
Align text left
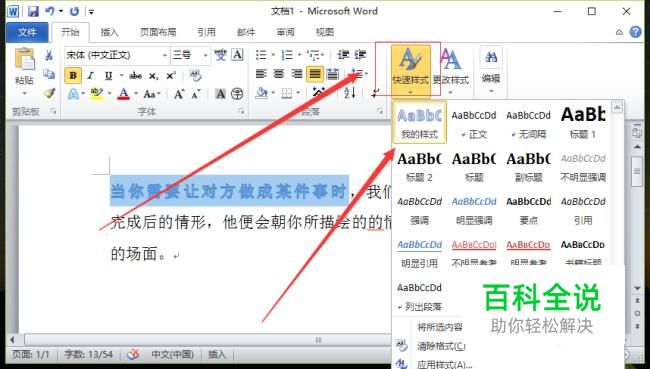click(261, 74)
